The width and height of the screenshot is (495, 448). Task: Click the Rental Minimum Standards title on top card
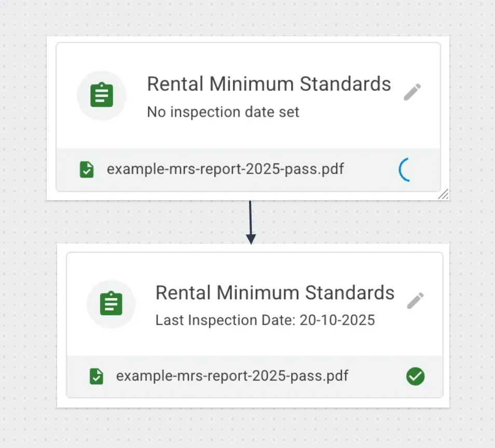269,84
